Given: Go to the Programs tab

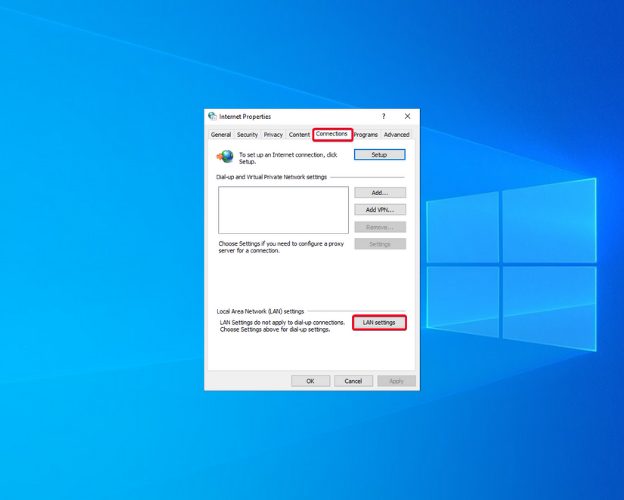Looking at the screenshot, I should [366, 135].
